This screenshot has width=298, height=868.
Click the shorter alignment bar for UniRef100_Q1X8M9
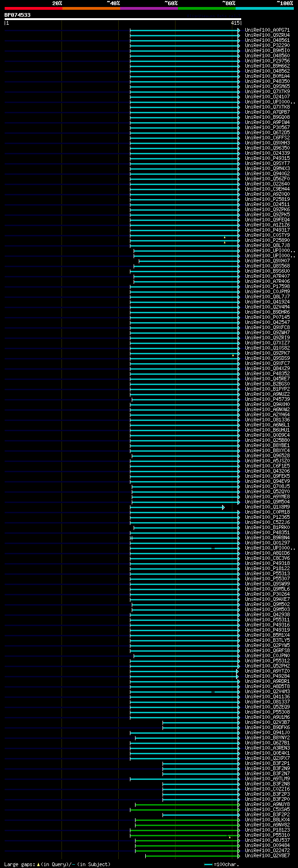[x=177, y=507]
